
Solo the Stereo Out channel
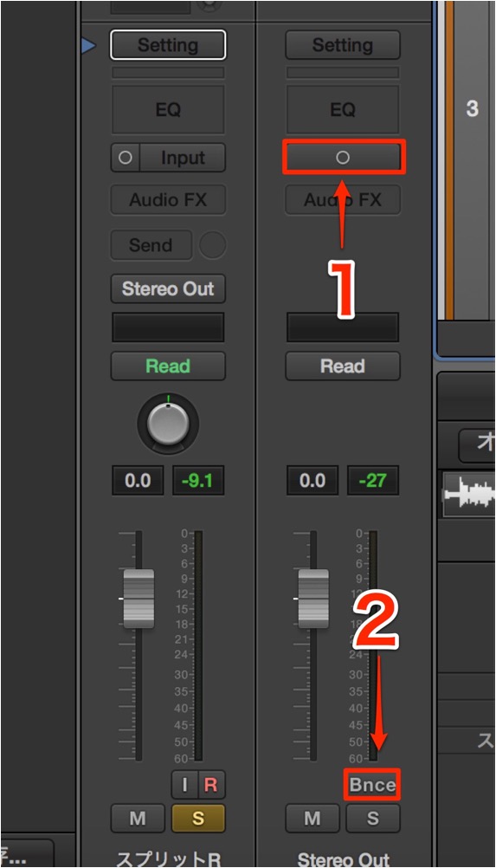tap(373, 818)
